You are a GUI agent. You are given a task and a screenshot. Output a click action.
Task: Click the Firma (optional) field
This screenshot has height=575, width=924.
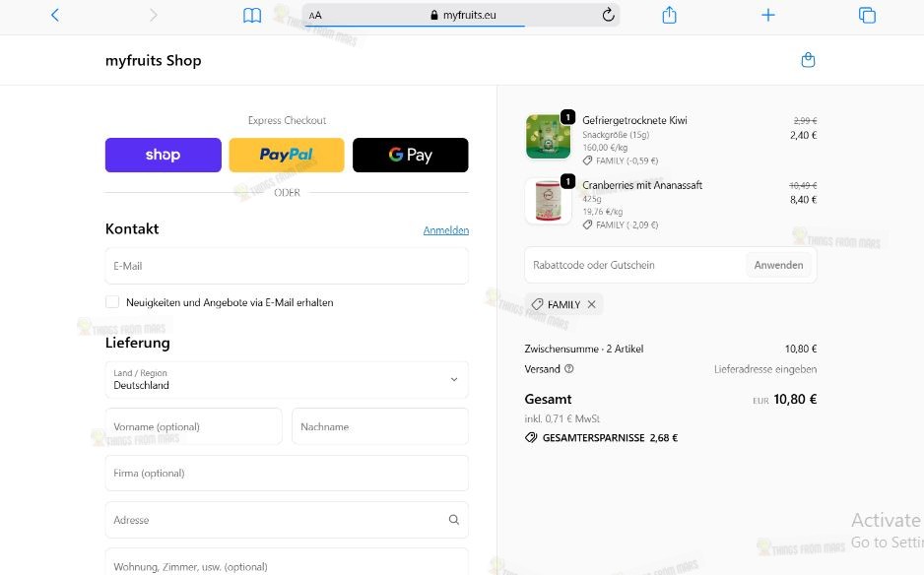(287, 473)
